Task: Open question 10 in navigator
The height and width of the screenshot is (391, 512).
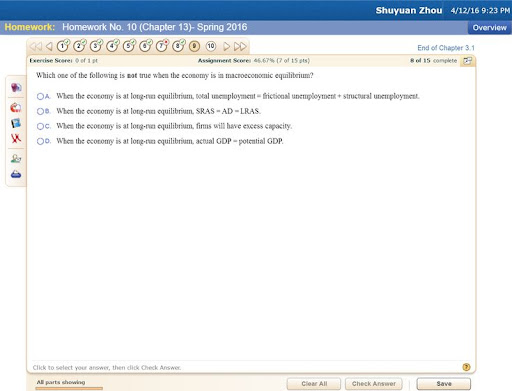Action: 211,46
